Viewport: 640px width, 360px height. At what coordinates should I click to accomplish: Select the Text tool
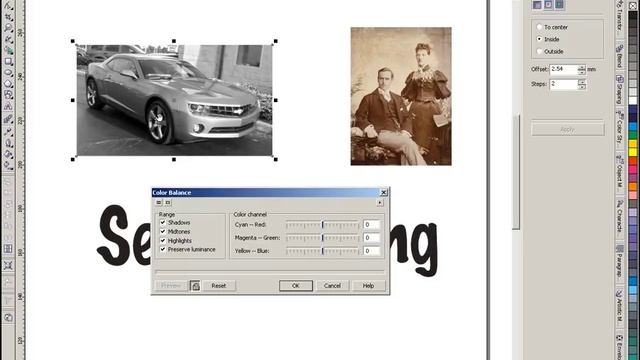coord(8,106)
